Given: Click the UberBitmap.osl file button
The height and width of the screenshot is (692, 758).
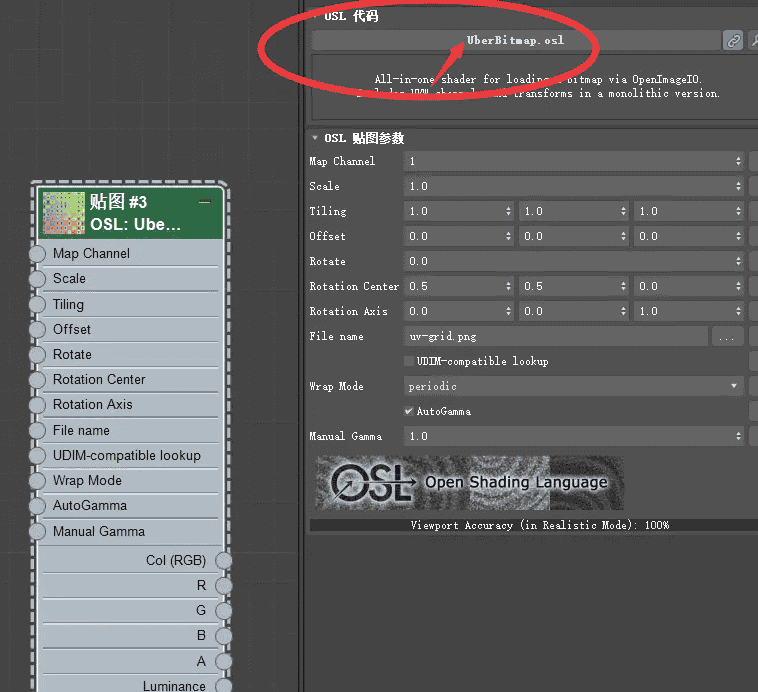Looking at the screenshot, I should click(515, 41).
